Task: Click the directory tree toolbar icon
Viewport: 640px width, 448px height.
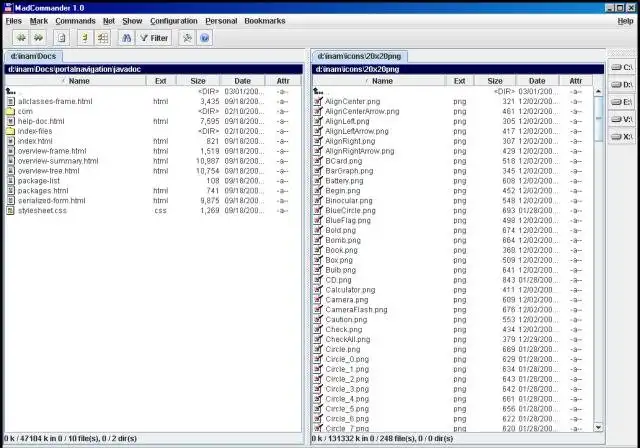Action: pyautogui.click(x=85, y=38)
